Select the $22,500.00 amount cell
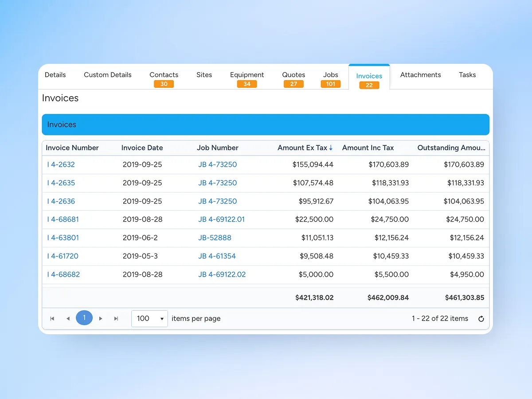The width and height of the screenshot is (532, 399). [314, 219]
